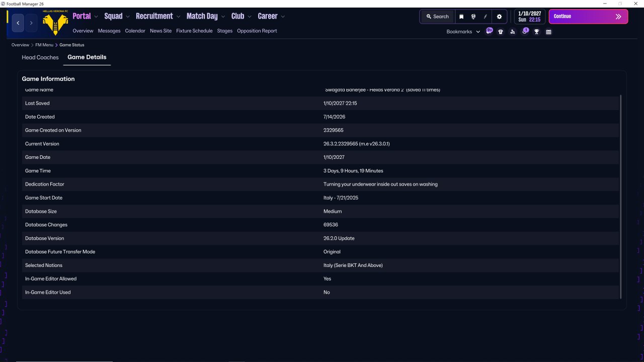Screen dimensions: 644x362
Task: Open the Fixture Schedule link
Action: [194, 31]
